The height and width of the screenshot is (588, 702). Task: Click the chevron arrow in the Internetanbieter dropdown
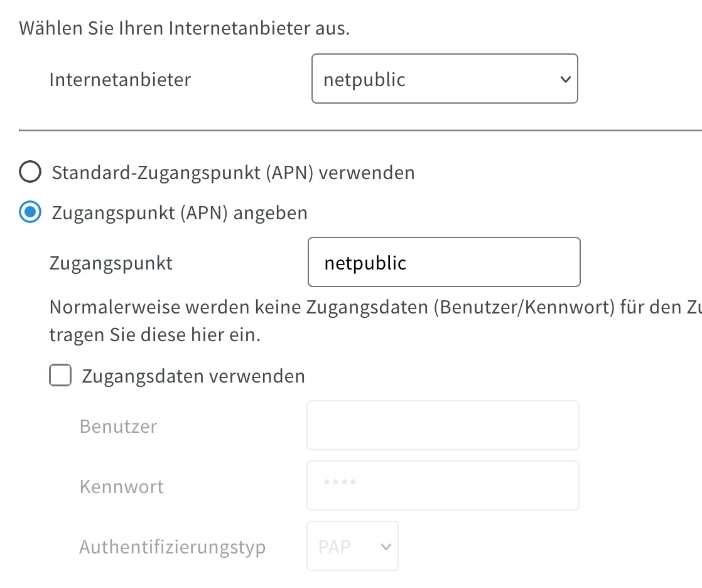[x=564, y=80]
